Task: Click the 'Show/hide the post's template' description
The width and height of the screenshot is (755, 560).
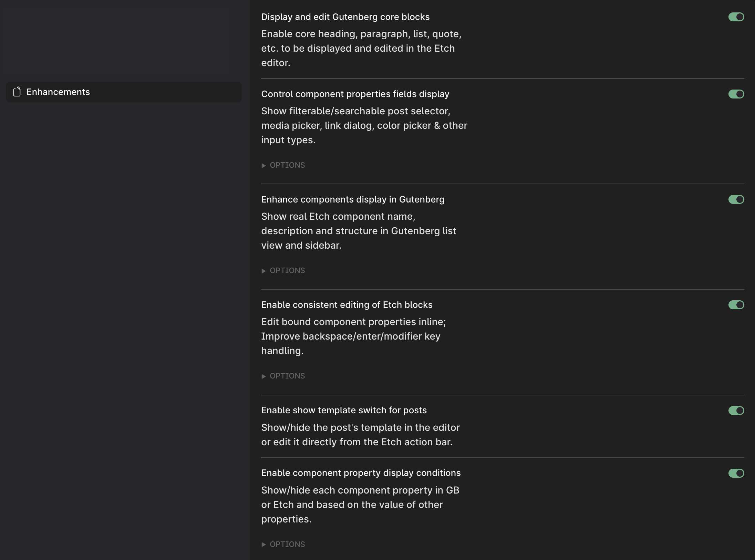Action: 360,435
